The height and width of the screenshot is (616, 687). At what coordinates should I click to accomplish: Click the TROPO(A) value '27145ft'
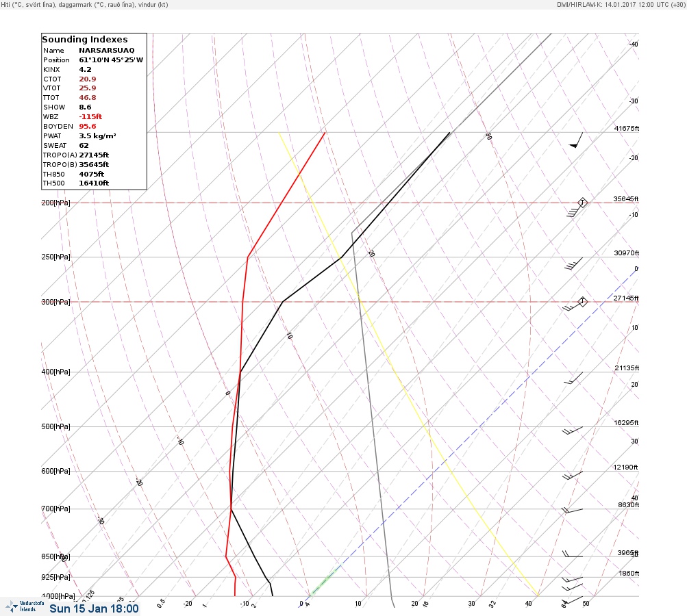point(94,155)
